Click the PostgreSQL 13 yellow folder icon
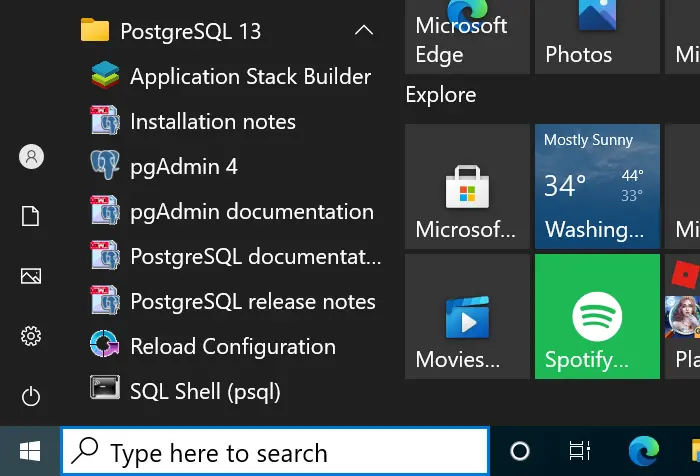Screen dimensions: 700x476 pyautogui.click(x=95, y=30)
